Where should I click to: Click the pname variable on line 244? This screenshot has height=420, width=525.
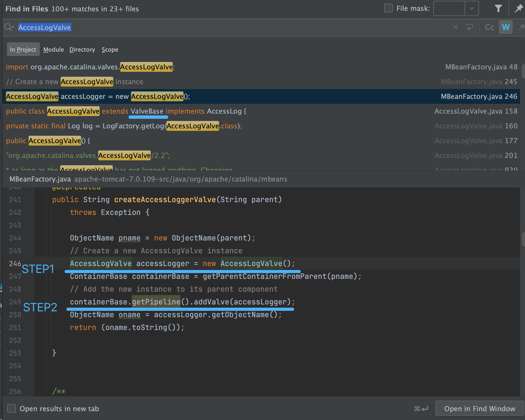(129, 238)
